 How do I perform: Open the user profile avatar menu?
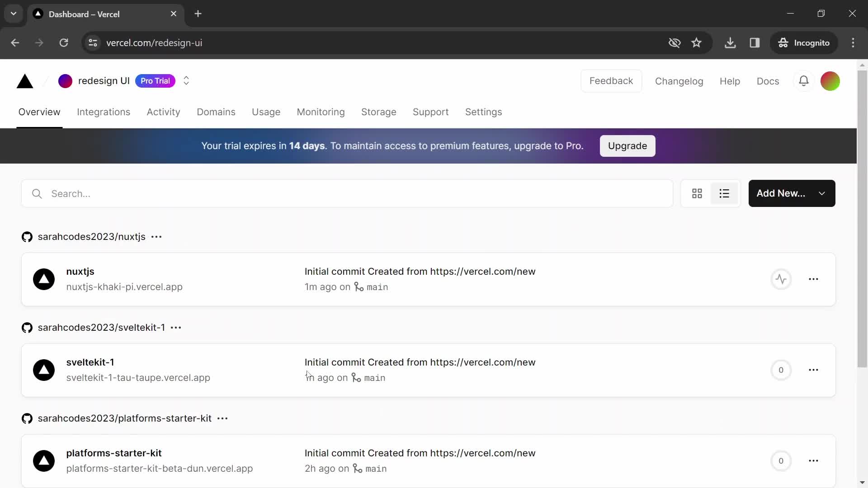pos(830,81)
